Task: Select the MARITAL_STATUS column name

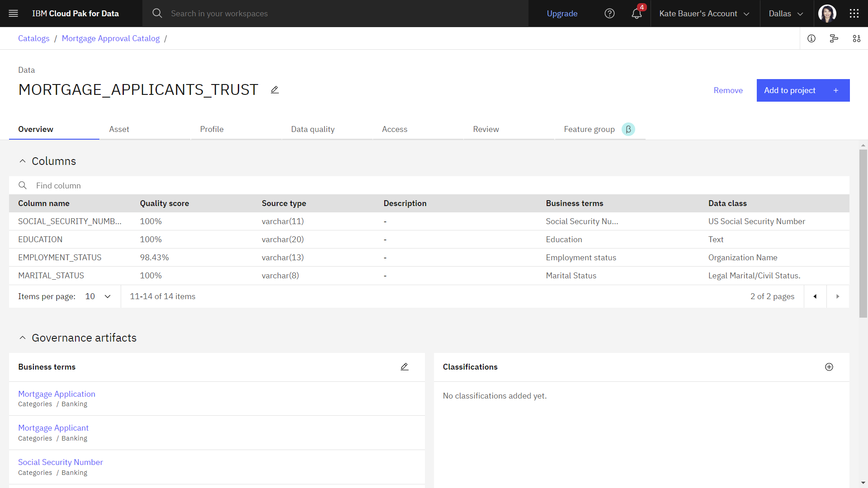Action: [x=51, y=276]
